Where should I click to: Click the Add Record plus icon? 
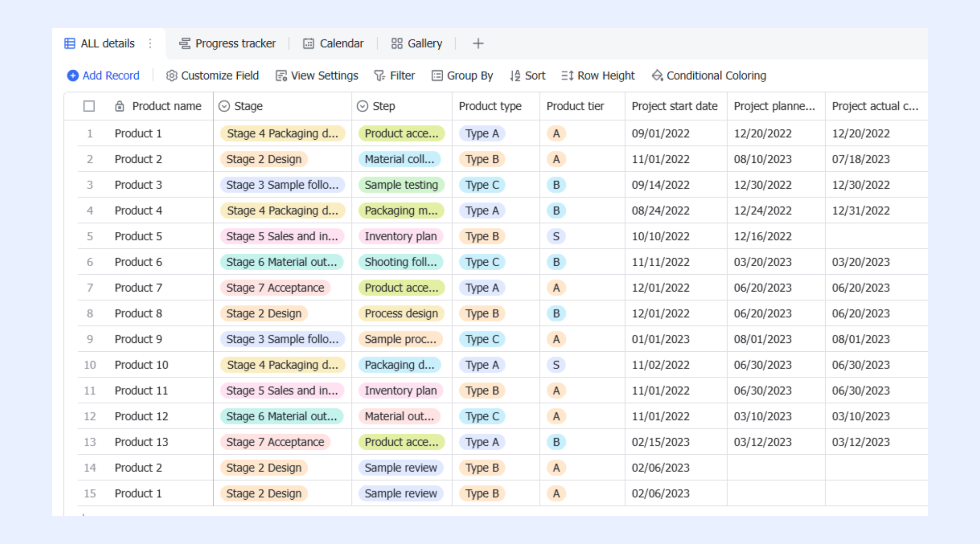73,76
